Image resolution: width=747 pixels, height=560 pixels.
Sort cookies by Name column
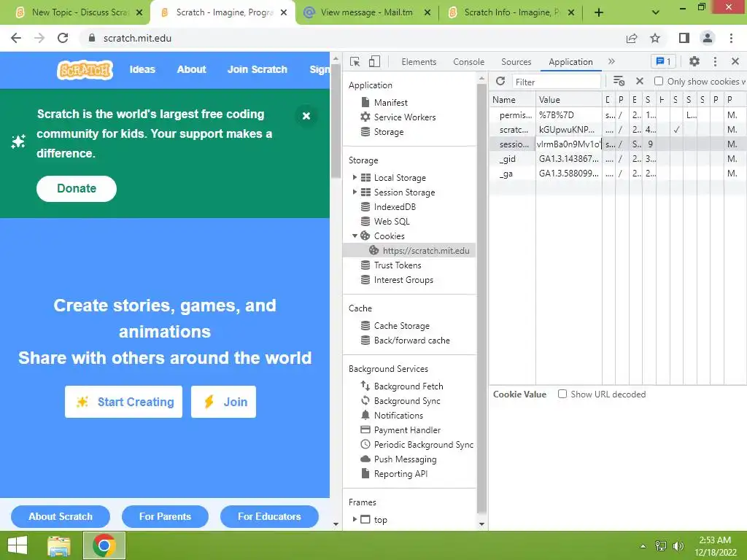click(512, 99)
